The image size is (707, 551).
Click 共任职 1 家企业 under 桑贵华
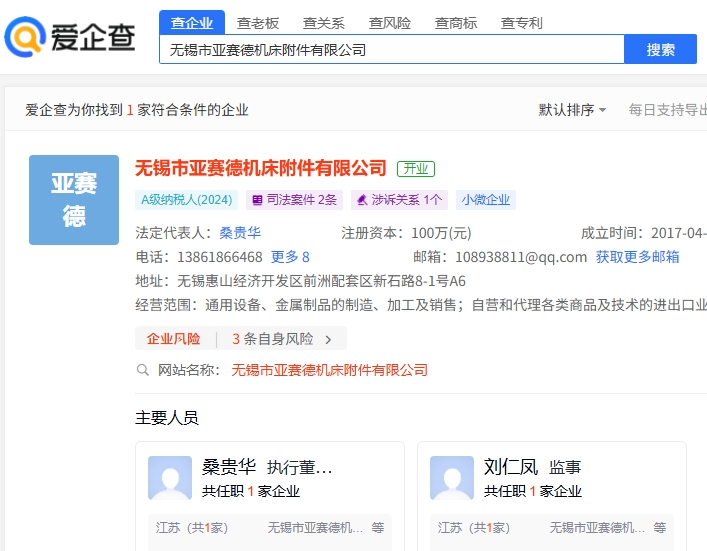pyautogui.click(x=251, y=491)
